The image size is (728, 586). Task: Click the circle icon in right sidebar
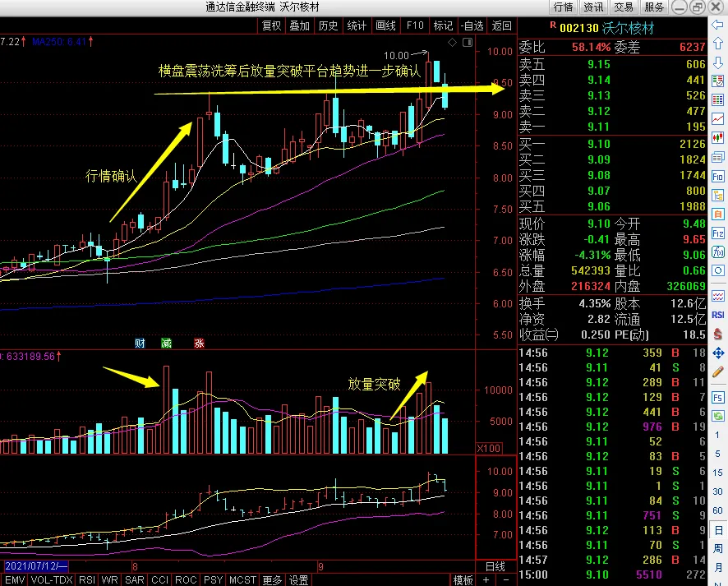(718, 270)
